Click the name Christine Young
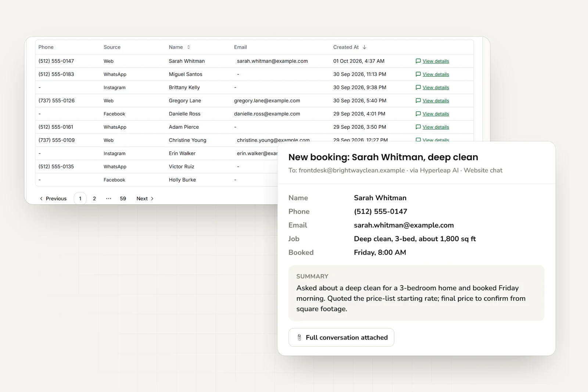Screen dimensions: 588x392 point(187,140)
